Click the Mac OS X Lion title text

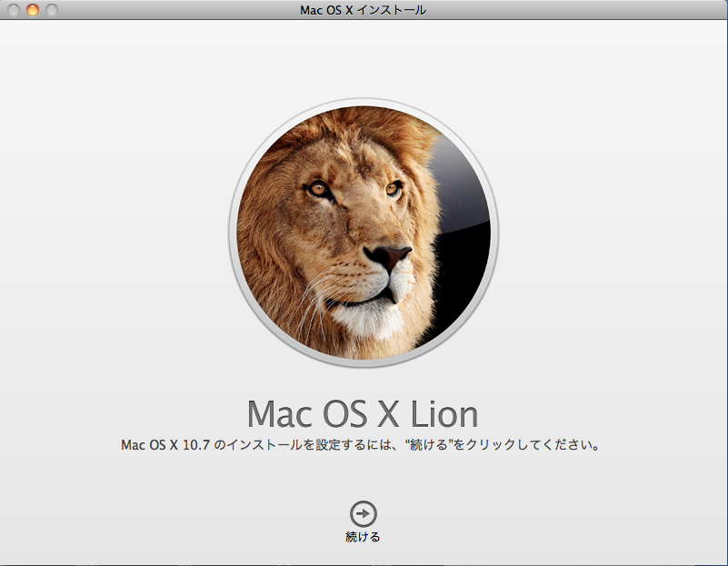362,413
